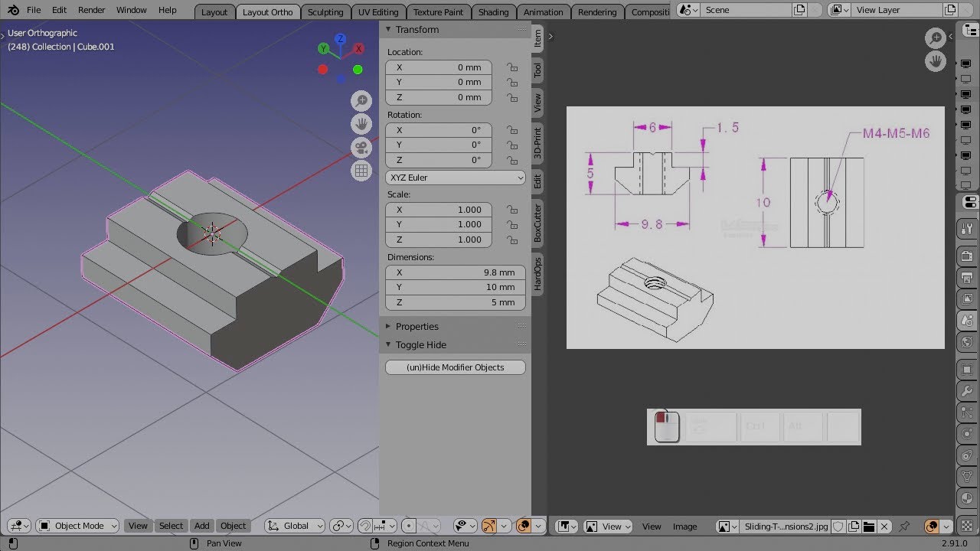Open the 3D viewport View menu
980x551 pixels.
point(138,526)
